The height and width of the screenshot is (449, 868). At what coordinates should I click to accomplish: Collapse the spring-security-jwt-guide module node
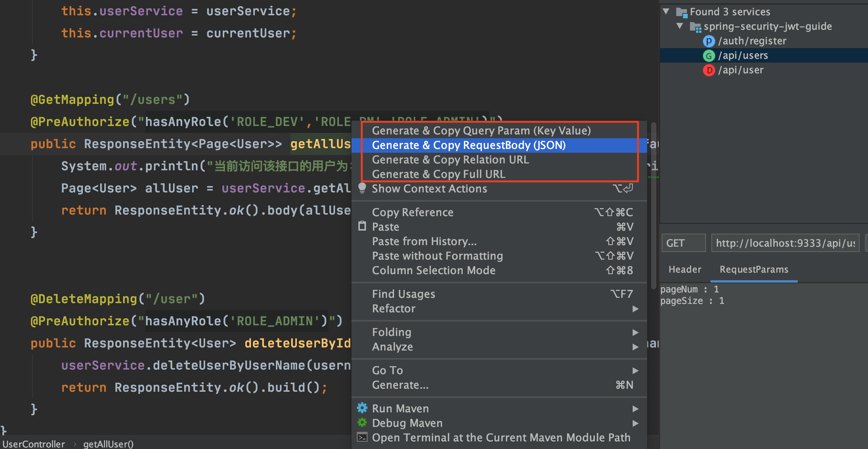coord(680,26)
